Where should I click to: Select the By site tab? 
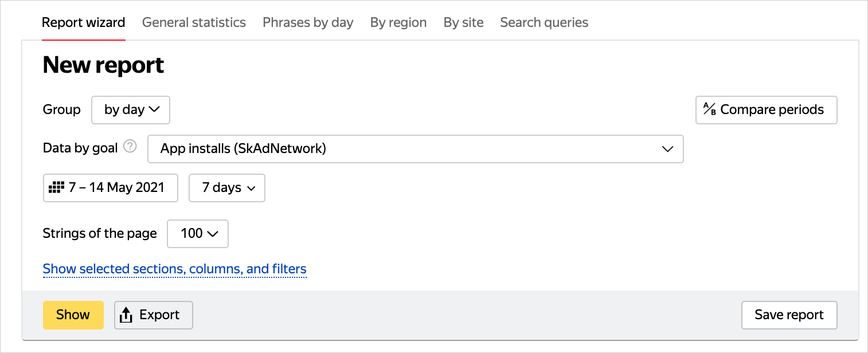coord(463,23)
